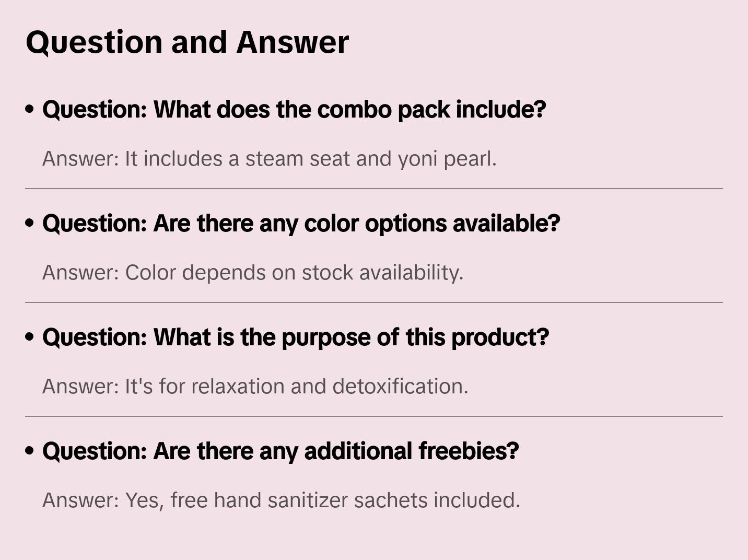The width and height of the screenshot is (748, 560).
Task: Click the bullet beside the freebies question
Action: [x=30, y=451]
